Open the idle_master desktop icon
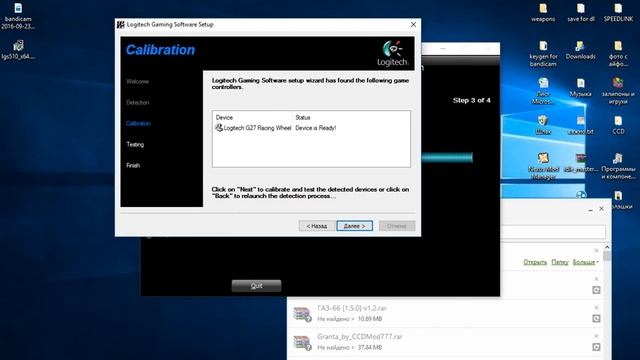Viewport: 640px width, 360px height. [580, 162]
